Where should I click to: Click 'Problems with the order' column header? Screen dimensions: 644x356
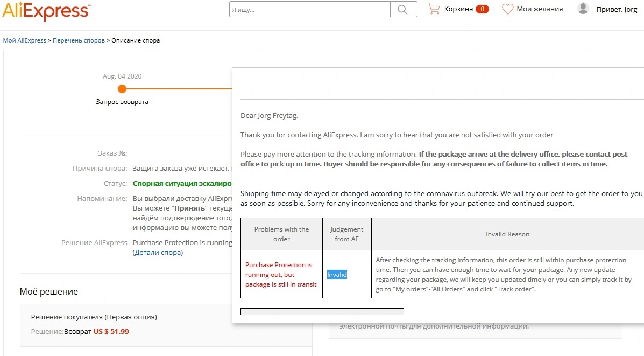[281, 234]
